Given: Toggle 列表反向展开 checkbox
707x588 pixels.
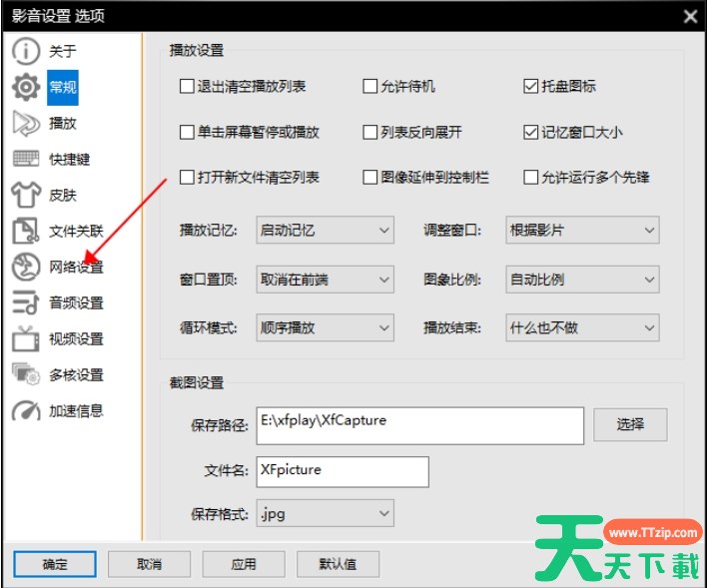Looking at the screenshot, I should pos(370,132).
